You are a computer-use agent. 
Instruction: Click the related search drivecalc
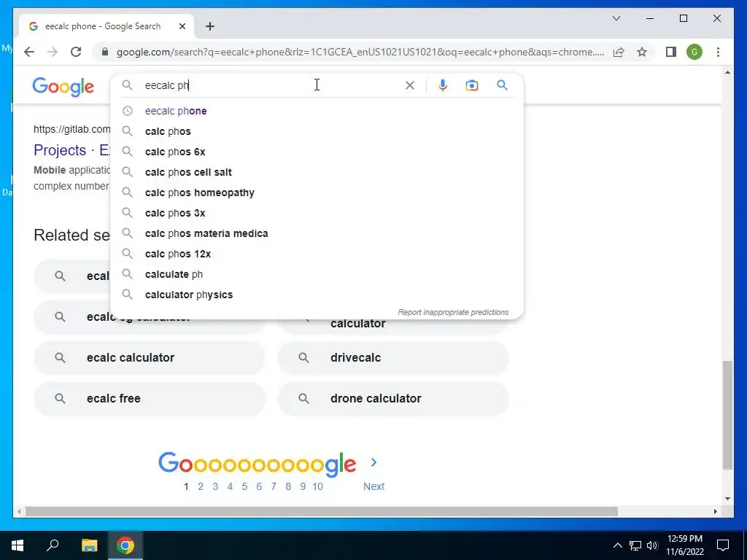coord(393,357)
